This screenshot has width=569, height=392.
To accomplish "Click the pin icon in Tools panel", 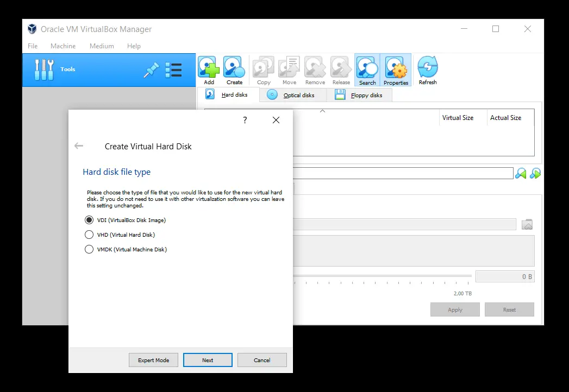I will [151, 70].
